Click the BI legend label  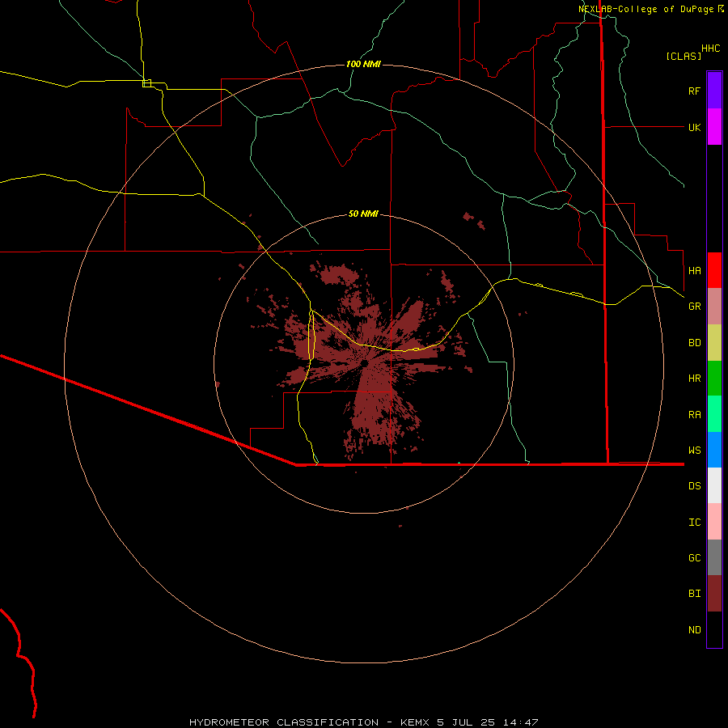tap(694, 594)
